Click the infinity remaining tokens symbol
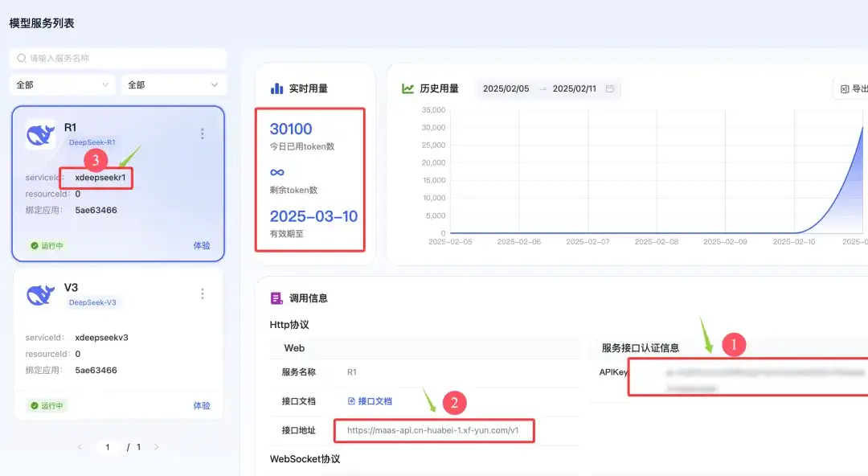This screenshot has height=476, width=868. point(277,172)
